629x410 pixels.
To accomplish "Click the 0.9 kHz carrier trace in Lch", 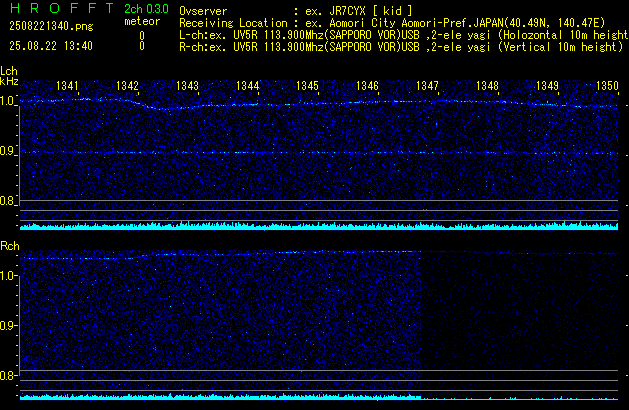I will [319, 152].
